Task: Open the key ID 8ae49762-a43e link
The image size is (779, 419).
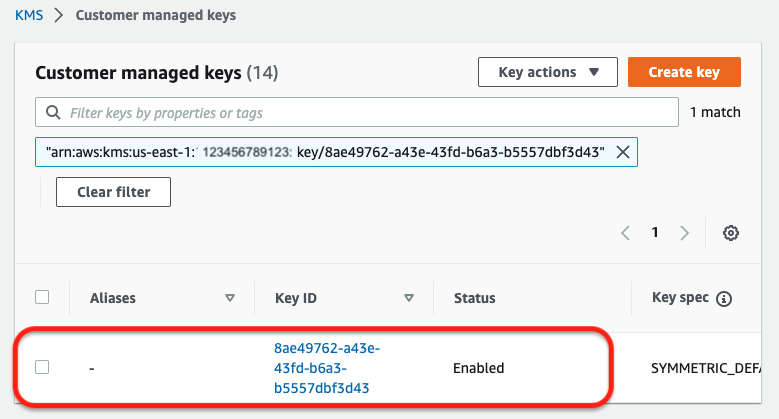Action: [326, 368]
